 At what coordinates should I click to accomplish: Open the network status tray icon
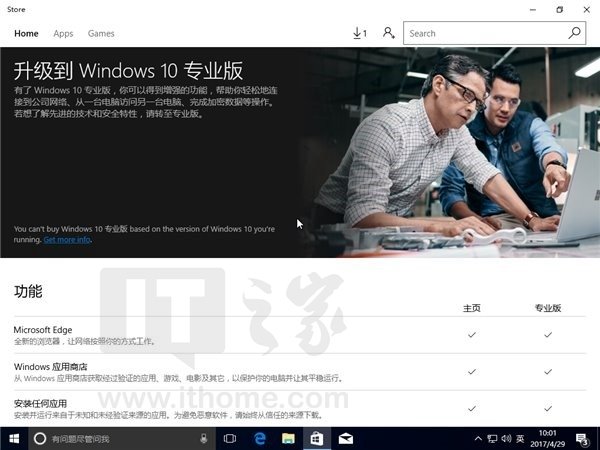point(492,439)
